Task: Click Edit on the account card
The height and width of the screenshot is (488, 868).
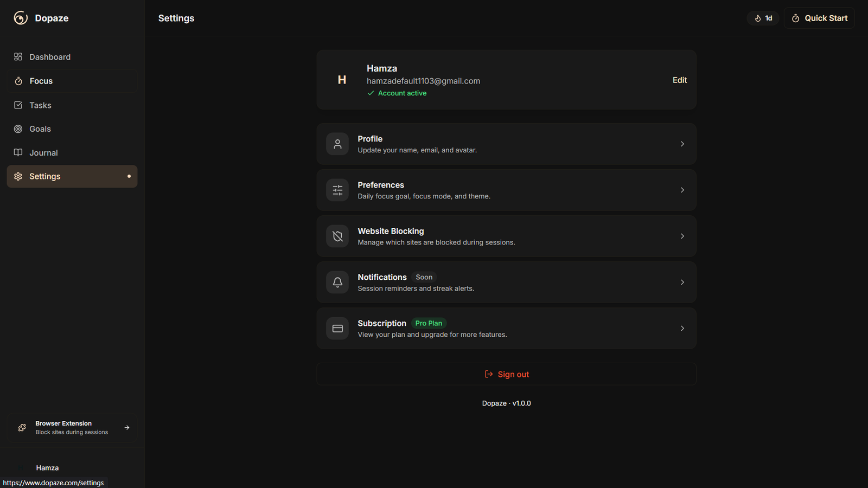Action: (x=679, y=80)
